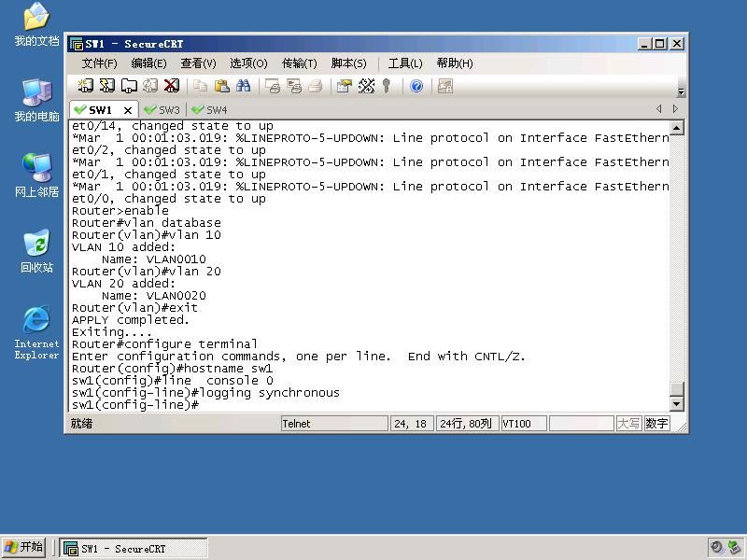Switch to the SW4 session tab

click(x=209, y=110)
